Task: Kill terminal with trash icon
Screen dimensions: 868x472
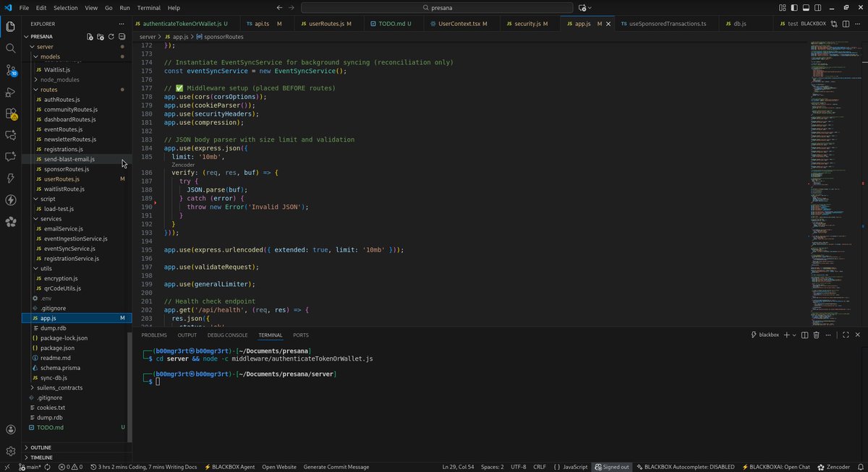Action: pyautogui.click(x=816, y=335)
